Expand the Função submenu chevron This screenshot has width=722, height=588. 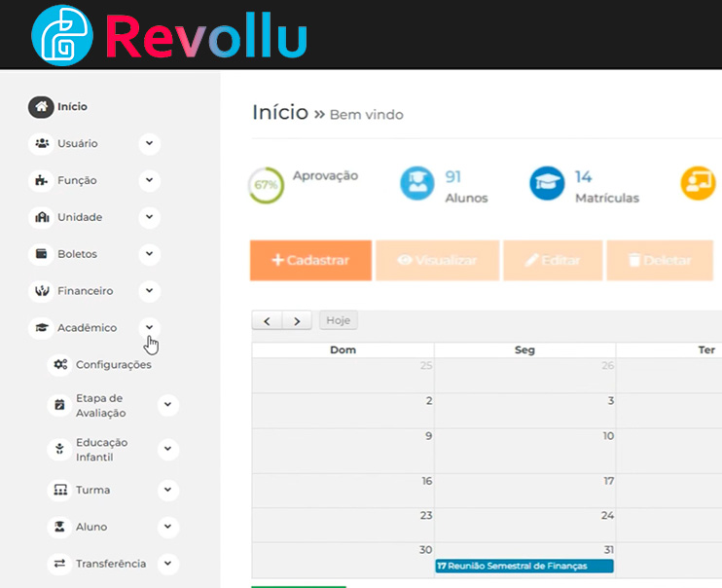(x=150, y=180)
